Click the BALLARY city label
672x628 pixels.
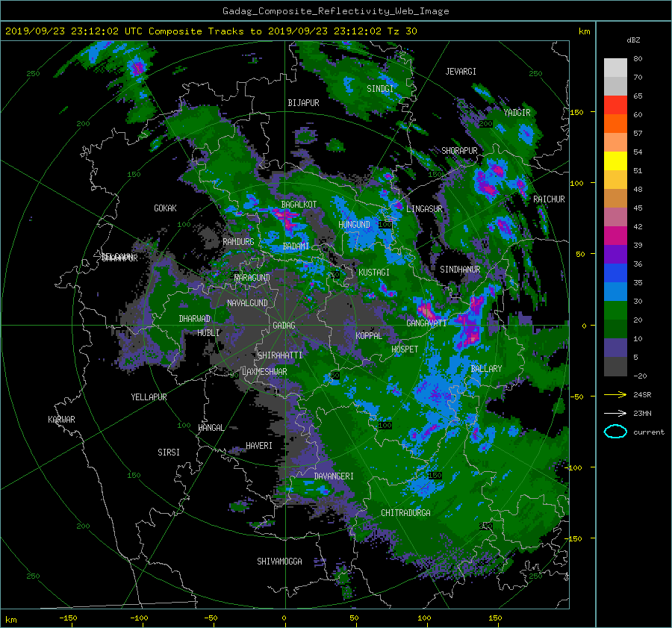(486, 369)
